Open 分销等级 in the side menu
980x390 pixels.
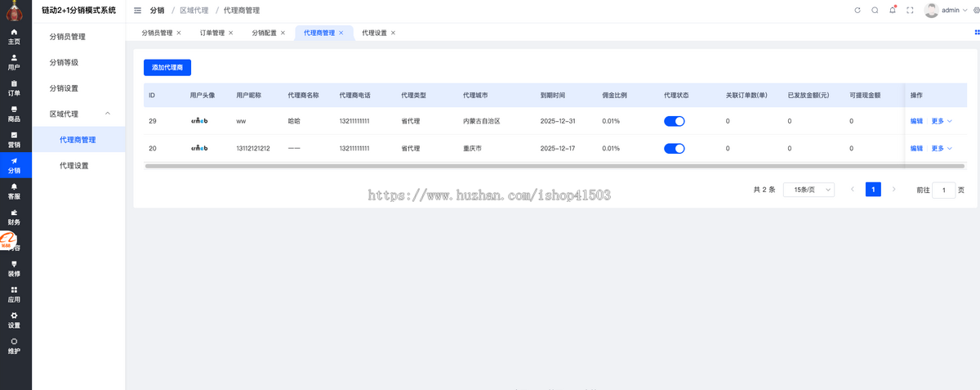point(79,62)
